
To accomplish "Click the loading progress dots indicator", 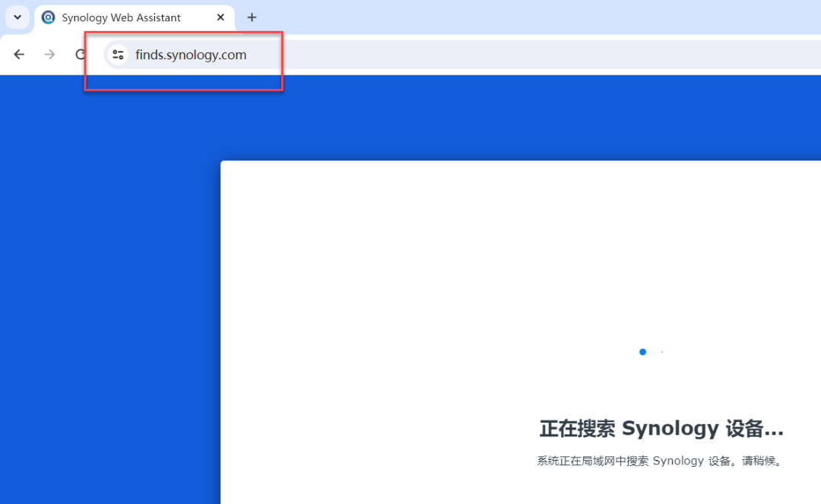I will [651, 352].
